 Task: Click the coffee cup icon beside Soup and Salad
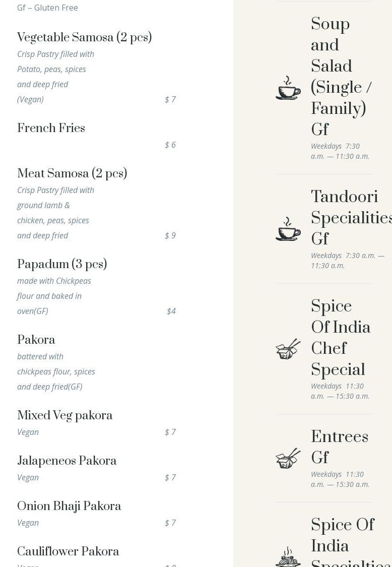(x=288, y=88)
